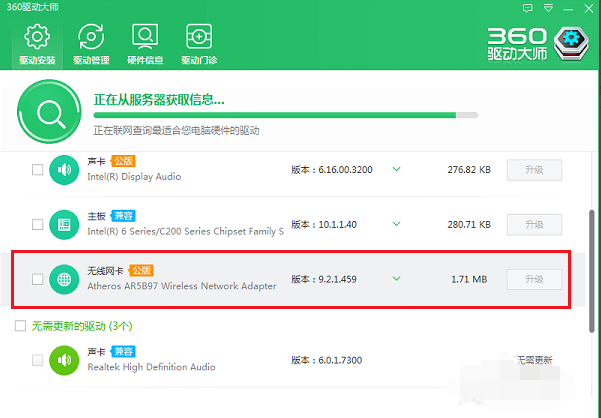Click the 版本：6.0.1.7300 text
Viewport: 601px width, 418px height.
[x=327, y=360]
